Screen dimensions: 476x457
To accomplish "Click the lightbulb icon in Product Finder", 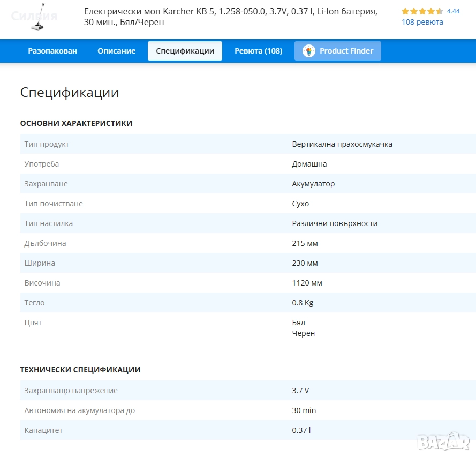I will 309,51.
